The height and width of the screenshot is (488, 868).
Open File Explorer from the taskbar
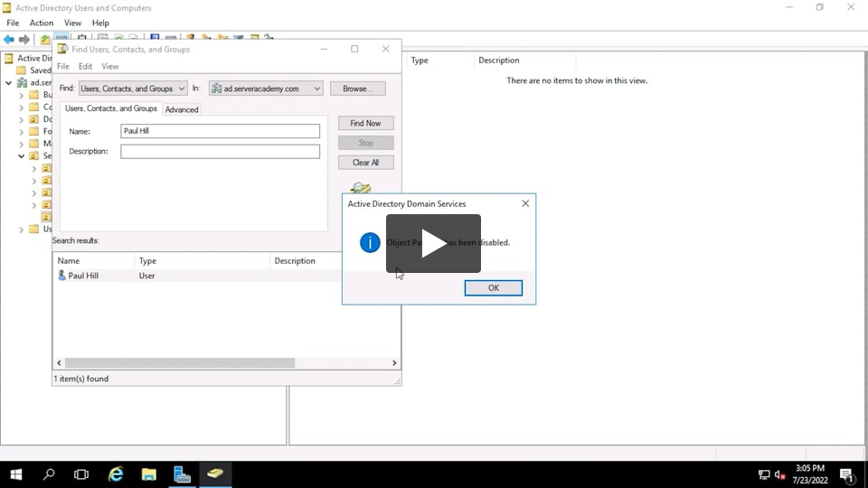click(x=149, y=474)
